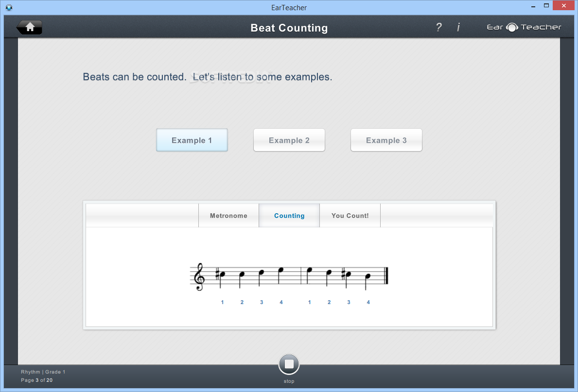Switch to the Metronome tab
578x392 pixels.
(x=228, y=216)
